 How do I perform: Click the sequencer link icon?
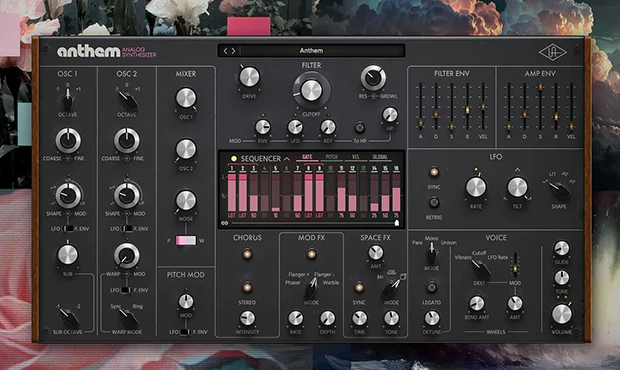click(x=225, y=223)
